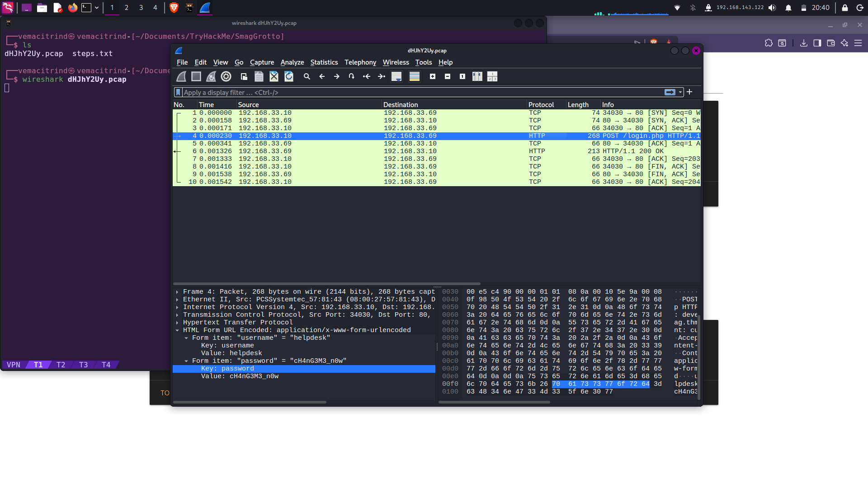Add a display filter button with plus

pyautogui.click(x=689, y=92)
